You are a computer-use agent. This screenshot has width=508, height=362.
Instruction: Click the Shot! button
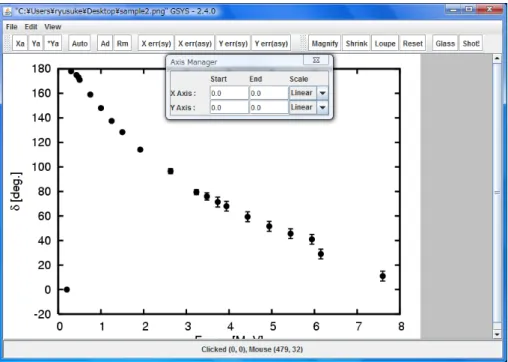click(x=471, y=43)
